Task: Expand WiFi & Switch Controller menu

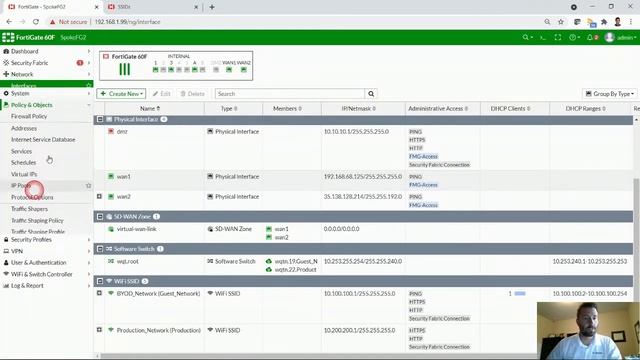Action: pos(47,274)
